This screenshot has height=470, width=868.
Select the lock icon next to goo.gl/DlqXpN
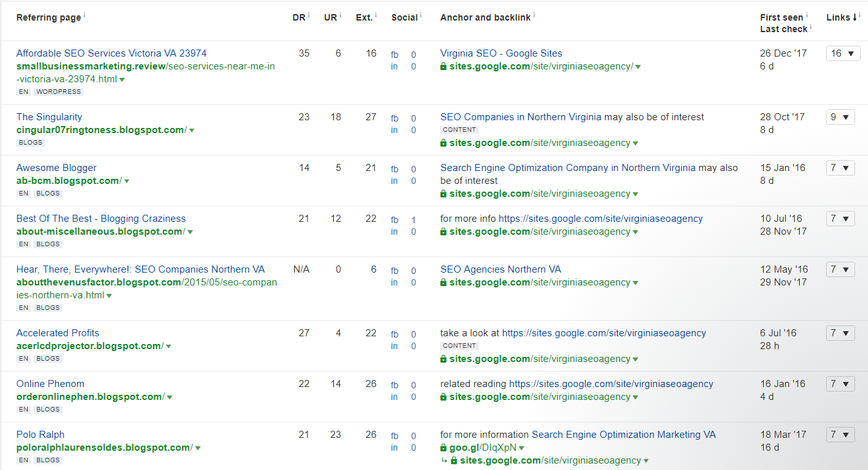point(443,447)
